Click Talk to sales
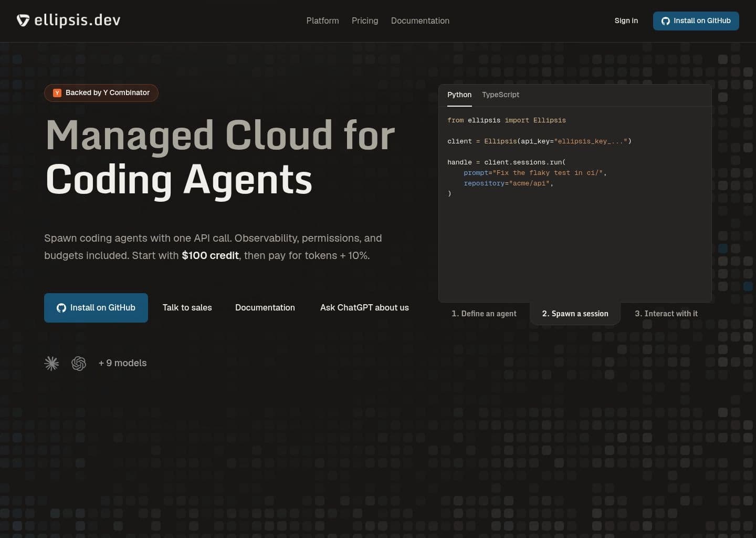Viewport: 756px width, 538px height. tap(187, 308)
